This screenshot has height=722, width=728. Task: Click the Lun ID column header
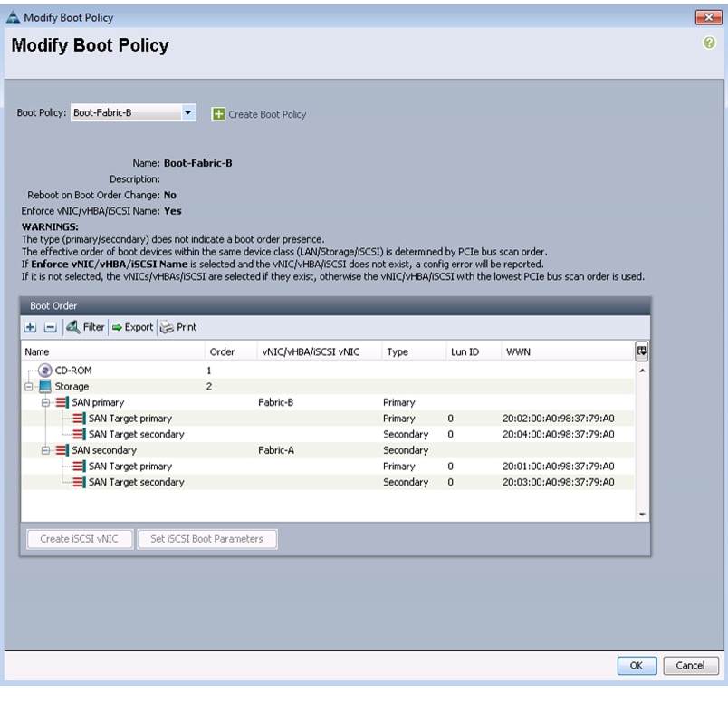point(474,351)
